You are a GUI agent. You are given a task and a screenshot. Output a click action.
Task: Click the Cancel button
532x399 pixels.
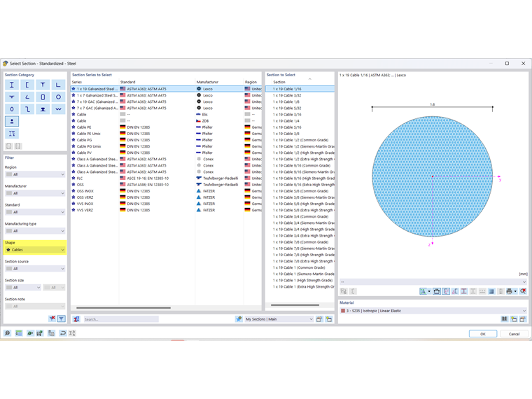coord(514,334)
